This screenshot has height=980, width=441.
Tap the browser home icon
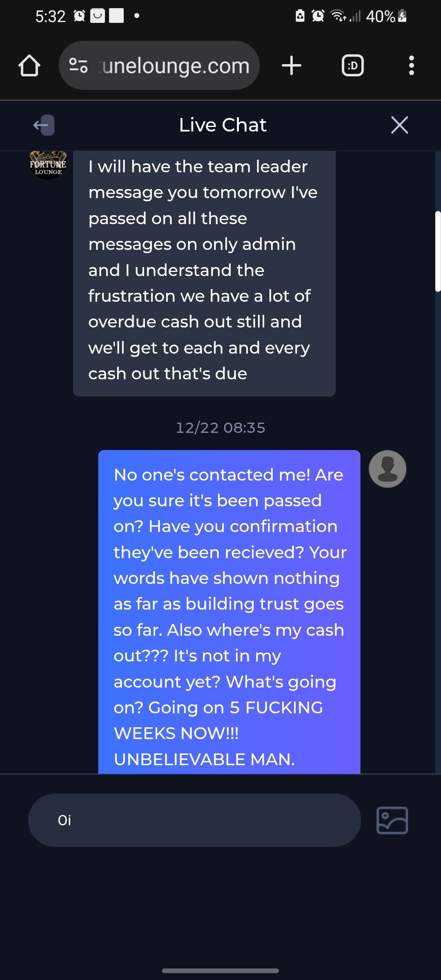29,66
